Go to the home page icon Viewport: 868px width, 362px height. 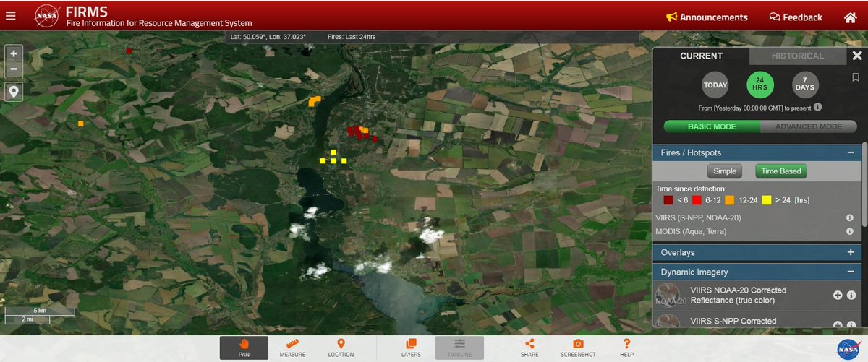[x=850, y=17]
